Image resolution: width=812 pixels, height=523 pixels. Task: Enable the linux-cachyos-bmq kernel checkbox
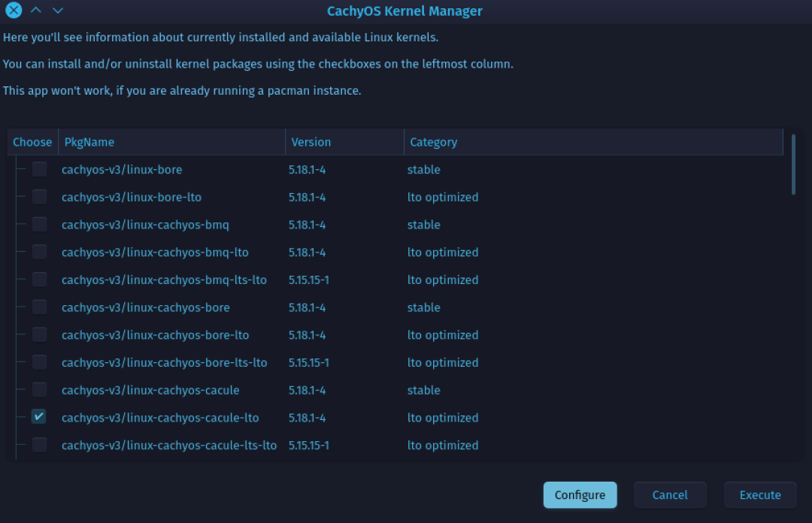tap(39, 224)
